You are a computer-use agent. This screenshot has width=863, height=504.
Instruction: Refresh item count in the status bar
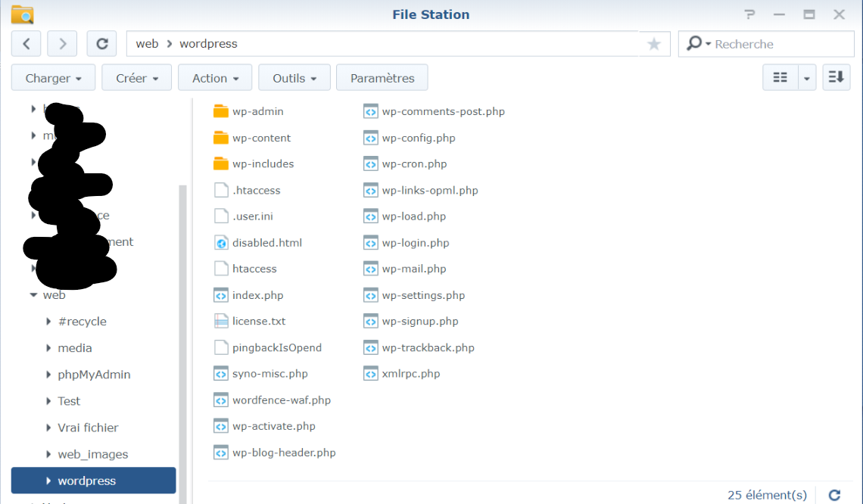pos(834,495)
